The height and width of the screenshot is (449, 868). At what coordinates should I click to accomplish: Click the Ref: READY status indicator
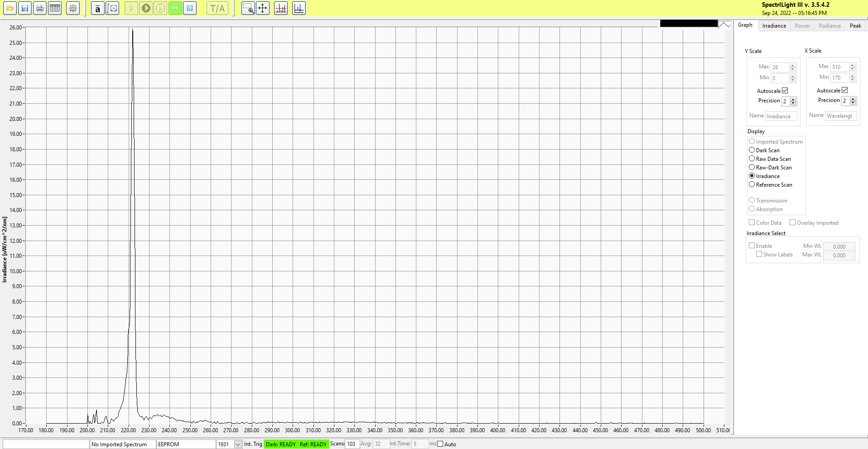(313, 444)
